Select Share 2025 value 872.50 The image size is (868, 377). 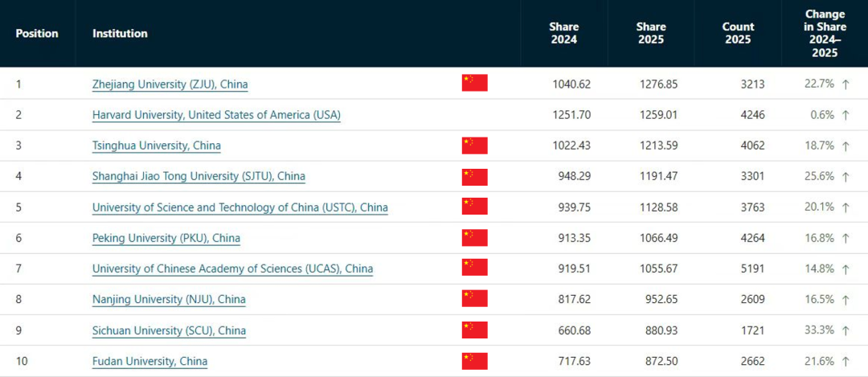click(x=661, y=362)
